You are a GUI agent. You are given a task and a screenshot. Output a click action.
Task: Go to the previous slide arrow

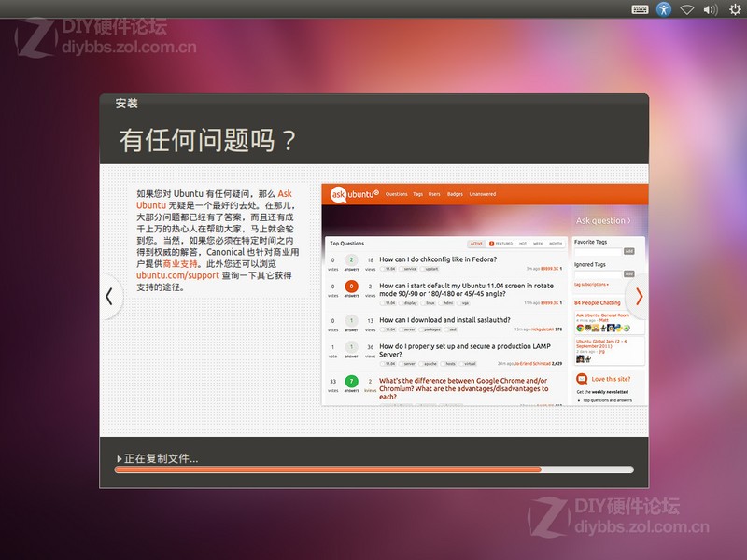[x=109, y=296]
